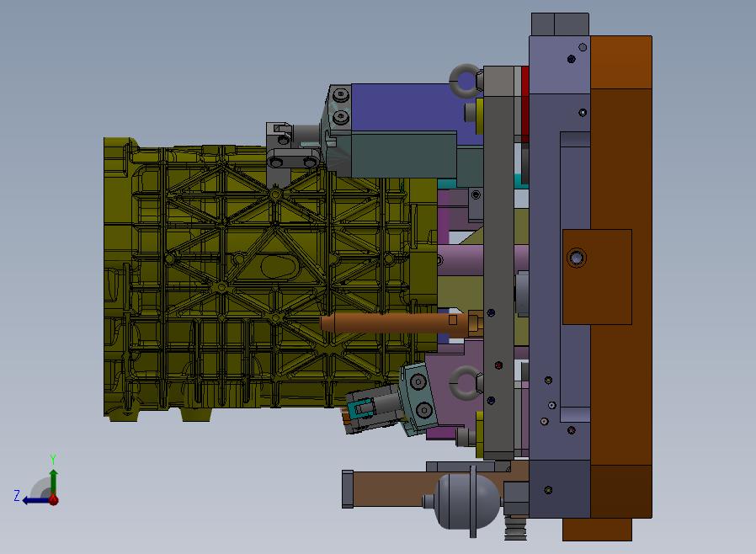Select the dark gray block atop the mold
Viewport: 756px width, 554px height.
tap(560, 24)
